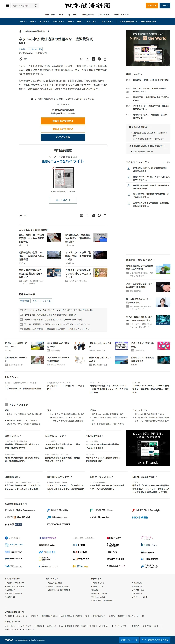Open the 速報ニュース section header

134,74
